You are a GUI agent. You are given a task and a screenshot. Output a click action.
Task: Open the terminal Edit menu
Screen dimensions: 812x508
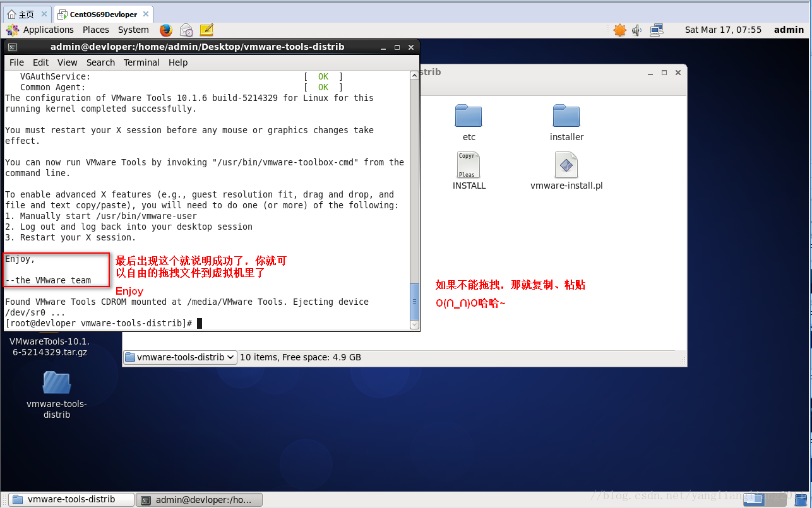point(41,62)
